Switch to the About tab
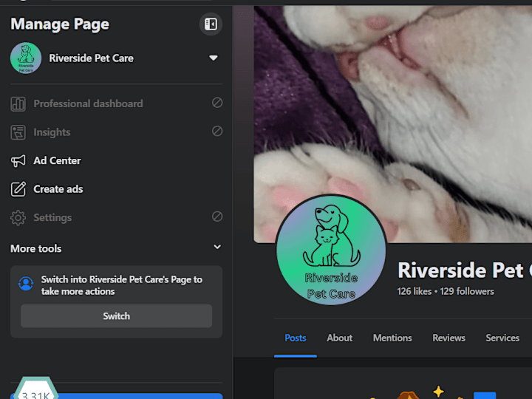The width and height of the screenshot is (532, 399). pos(340,338)
